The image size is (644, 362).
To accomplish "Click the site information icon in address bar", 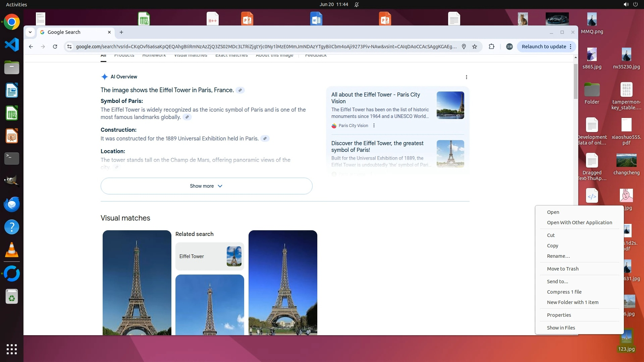I will pos(69,47).
